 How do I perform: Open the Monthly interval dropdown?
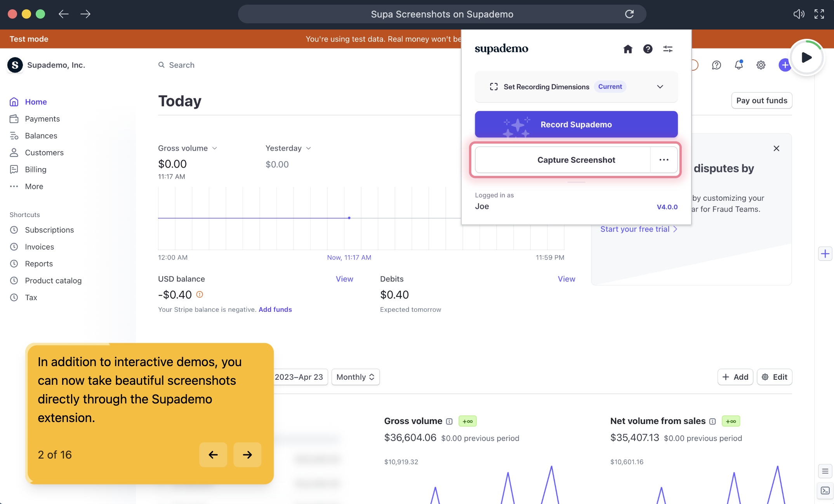tap(356, 377)
